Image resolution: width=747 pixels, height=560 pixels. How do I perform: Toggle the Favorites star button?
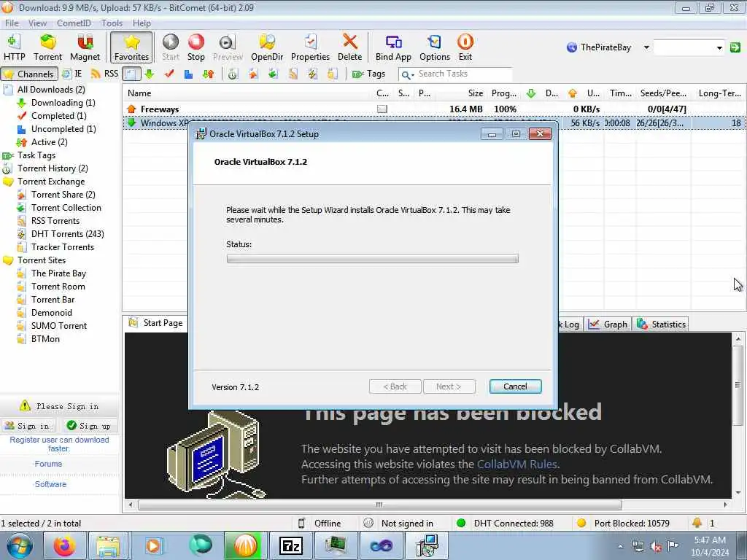[131, 47]
